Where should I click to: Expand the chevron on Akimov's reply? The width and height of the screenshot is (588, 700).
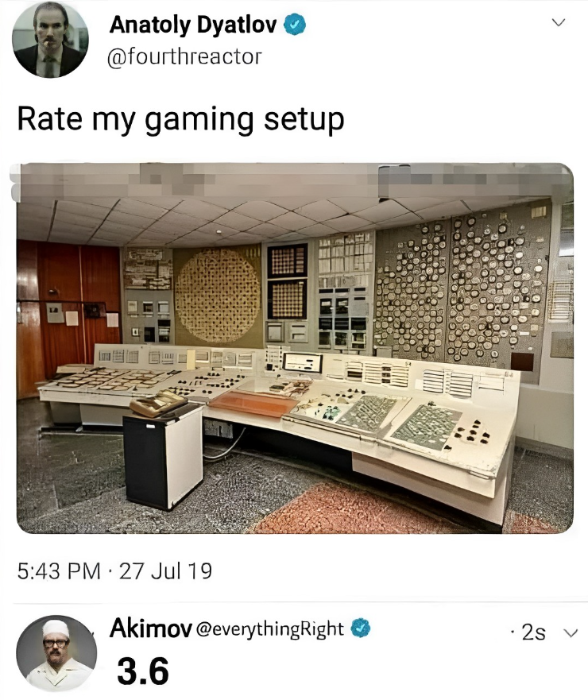tap(571, 633)
